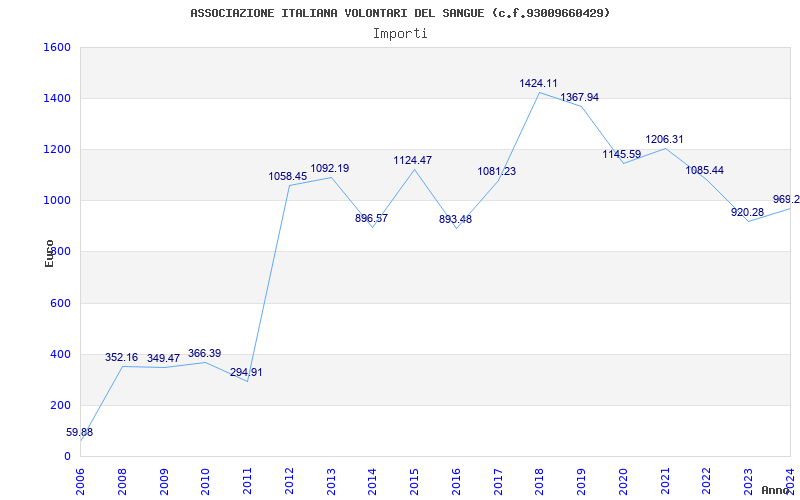Screen dimensions: 800x500
Task: Click the 2023 x-axis year label
Action: pos(749,481)
